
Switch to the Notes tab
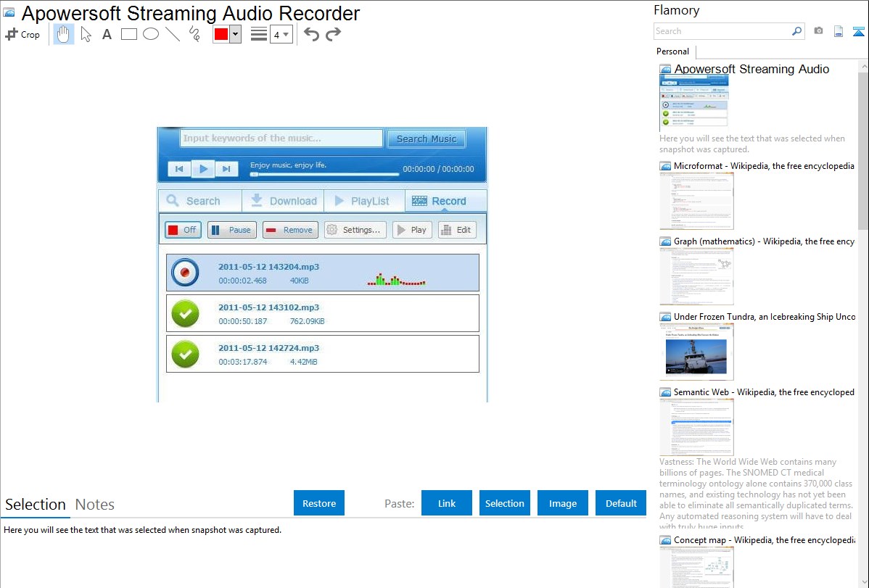95,505
